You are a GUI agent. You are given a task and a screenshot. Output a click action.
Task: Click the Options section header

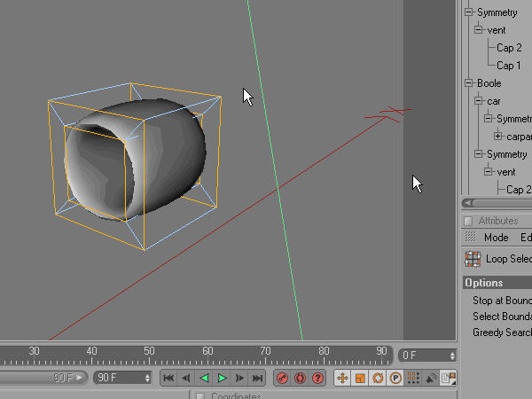tap(483, 283)
